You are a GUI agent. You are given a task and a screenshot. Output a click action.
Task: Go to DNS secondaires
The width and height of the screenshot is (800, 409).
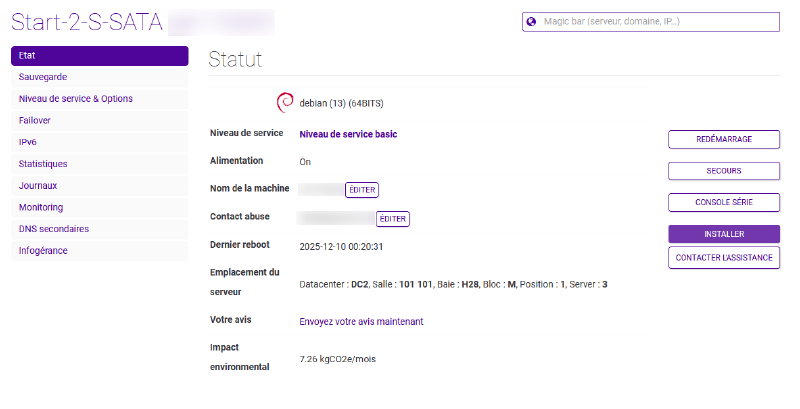99,229
